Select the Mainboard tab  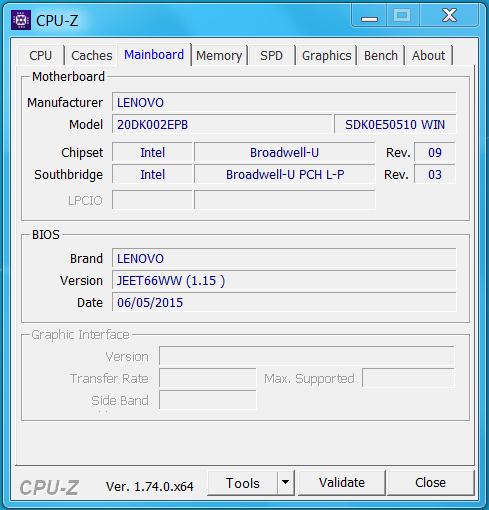pyautogui.click(x=154, y=54)
